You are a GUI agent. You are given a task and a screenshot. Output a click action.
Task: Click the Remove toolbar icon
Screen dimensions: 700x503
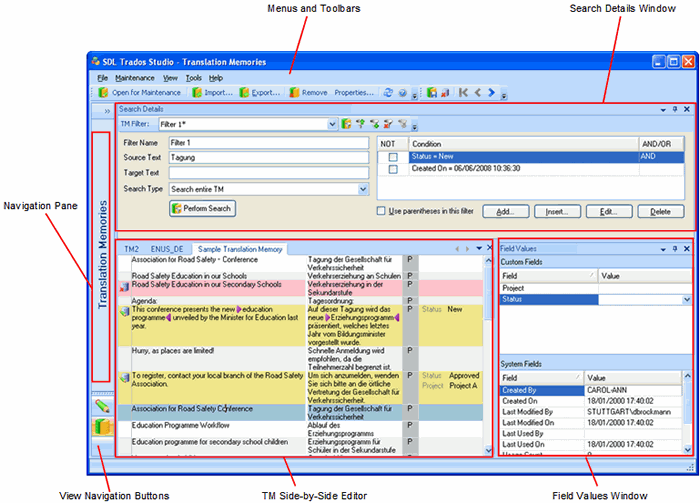tap(294, 92)
